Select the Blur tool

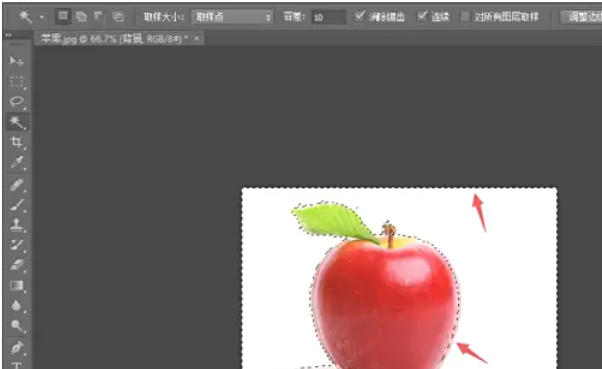tap(17, 306)
